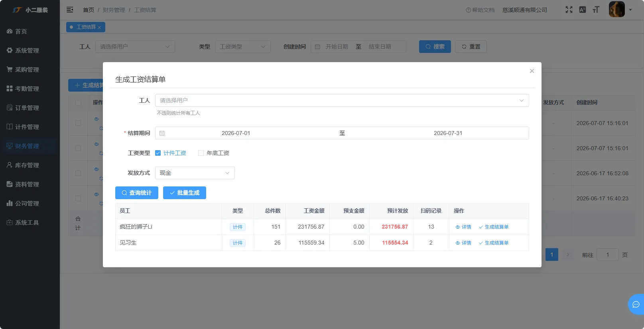Open background 工人 filter dropdown
The width and height of the screenshot is (644, 329).
pyautogui.click(x=135, y=47)
